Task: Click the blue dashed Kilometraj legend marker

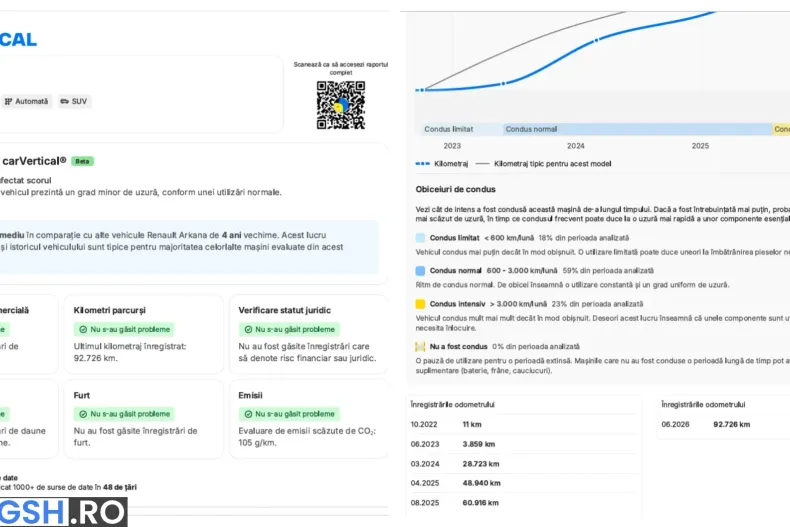Action: pyautogui.click(x=422, y=164)
